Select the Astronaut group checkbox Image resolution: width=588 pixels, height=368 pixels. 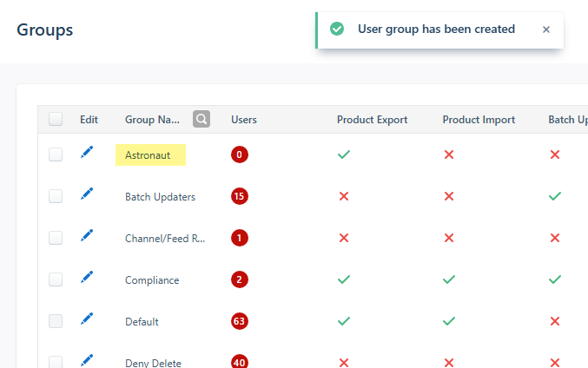coord(56,154)
